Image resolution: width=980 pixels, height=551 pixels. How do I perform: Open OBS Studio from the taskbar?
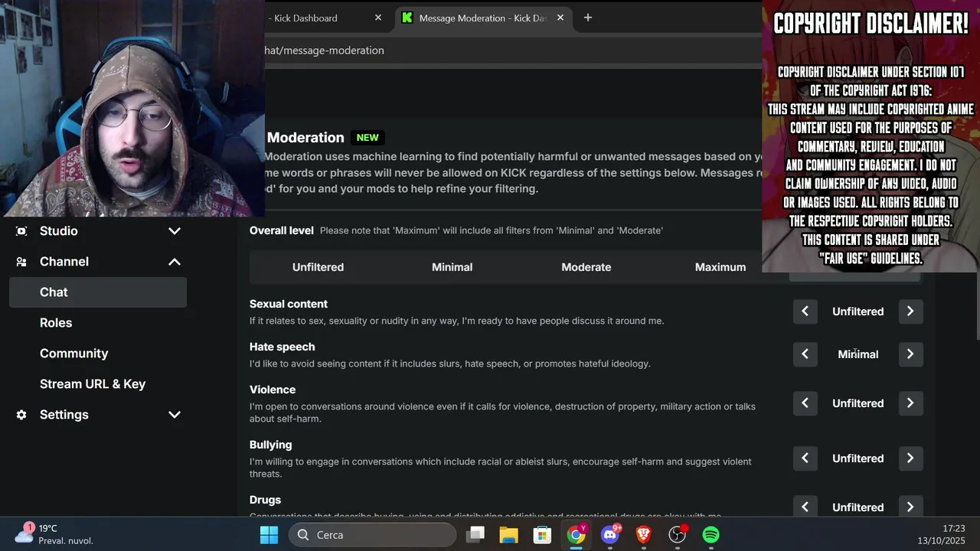click(678, 535)
